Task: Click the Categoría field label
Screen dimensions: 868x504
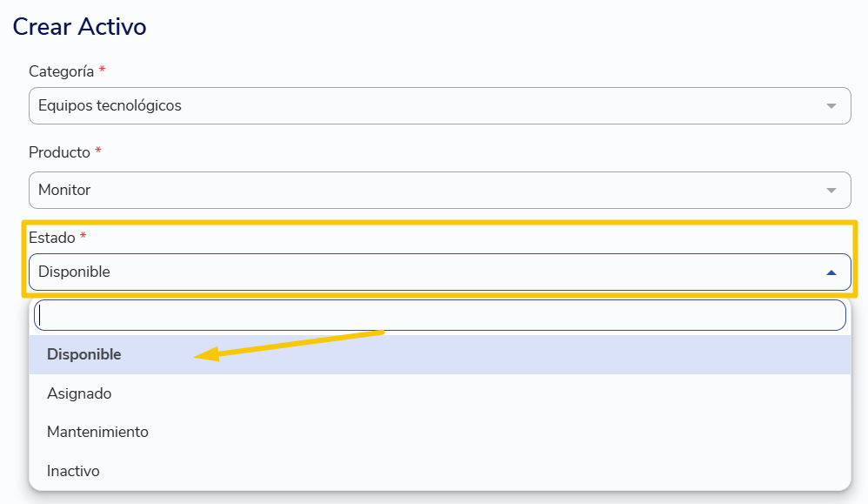Action: [62, 71]
